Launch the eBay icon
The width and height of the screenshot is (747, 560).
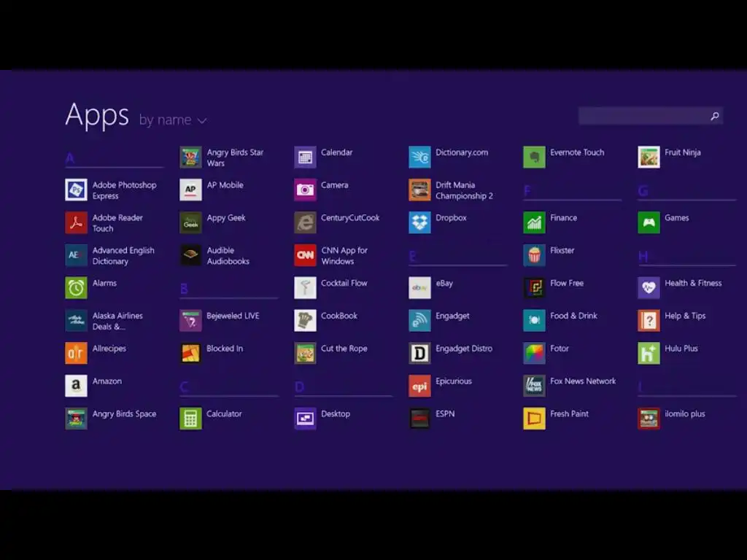[x=419, y=288]
